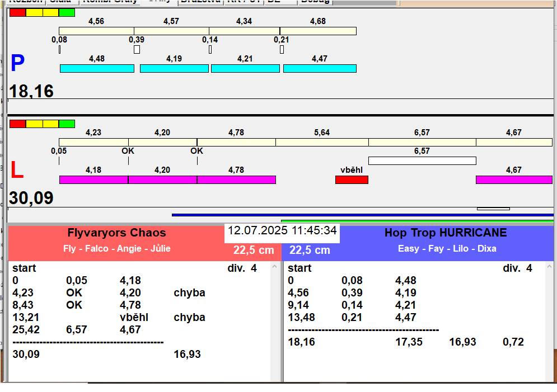Click the Hop Trop HURRICANE team header
Image resolution: width=557 pixels, height=392 pixels.
click(x=445, y=233)
